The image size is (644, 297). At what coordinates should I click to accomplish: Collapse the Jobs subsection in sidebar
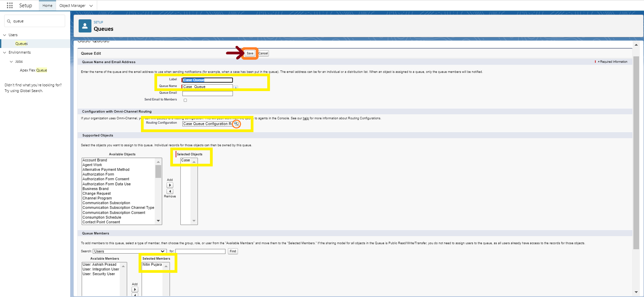[11, 61]
